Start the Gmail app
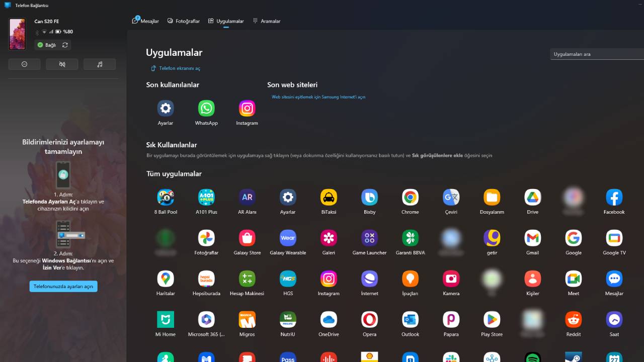Screen dimensions: 644x362 pyautogui.click(x=532, y=238)
